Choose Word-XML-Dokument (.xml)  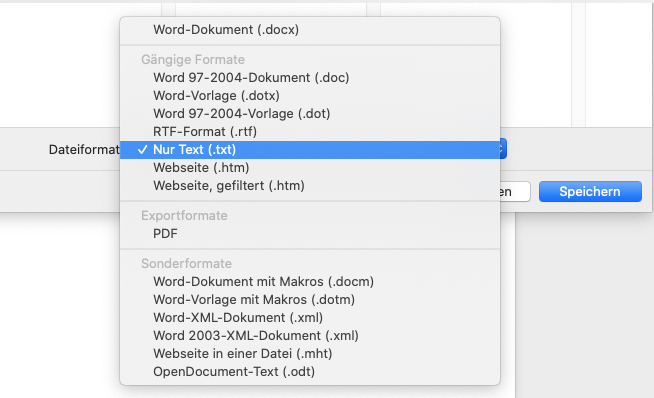pos(310,317)
